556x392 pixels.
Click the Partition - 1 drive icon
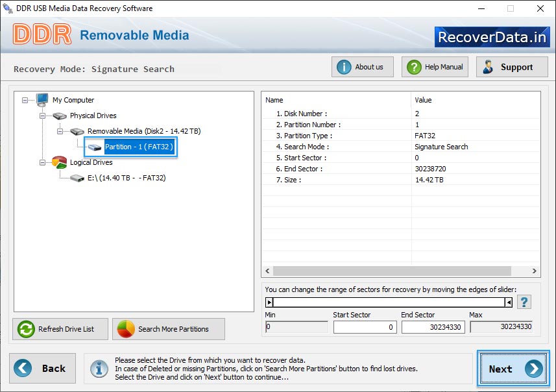(x=95, y=147)
